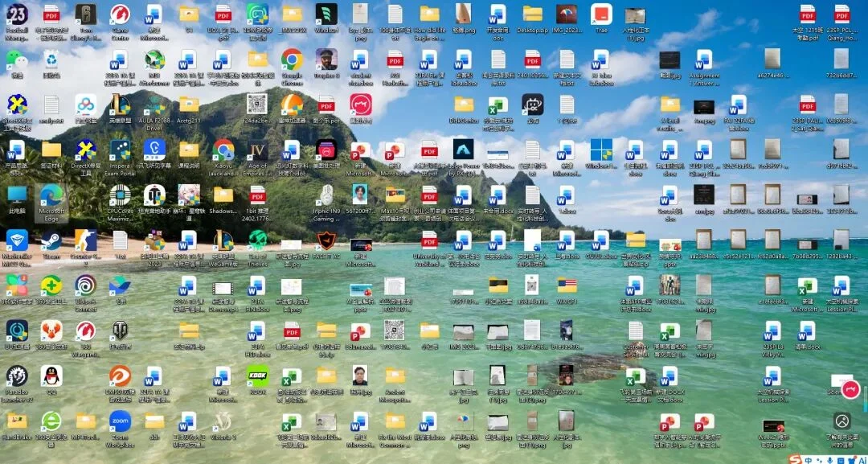The width and height of the screenshot is (868, 464).
Task: Launch Zoom Workplace app
Action: click(x=120, y=421)
